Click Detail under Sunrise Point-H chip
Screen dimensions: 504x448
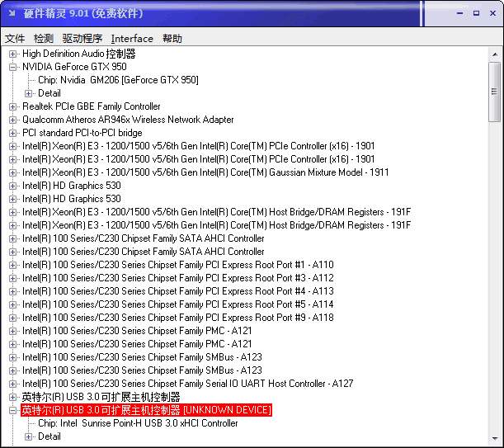(x=49, y=436)
